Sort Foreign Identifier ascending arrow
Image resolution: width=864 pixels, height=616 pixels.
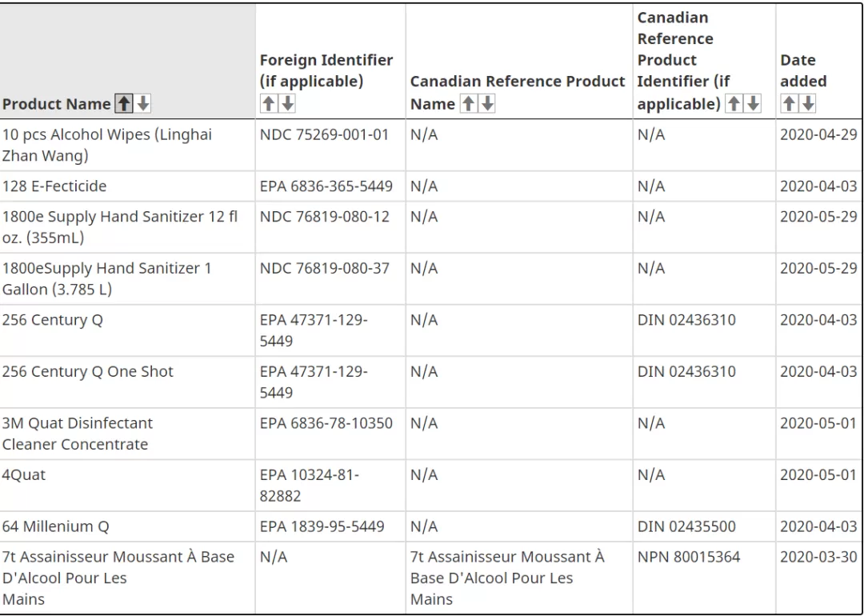click(268, 103)
